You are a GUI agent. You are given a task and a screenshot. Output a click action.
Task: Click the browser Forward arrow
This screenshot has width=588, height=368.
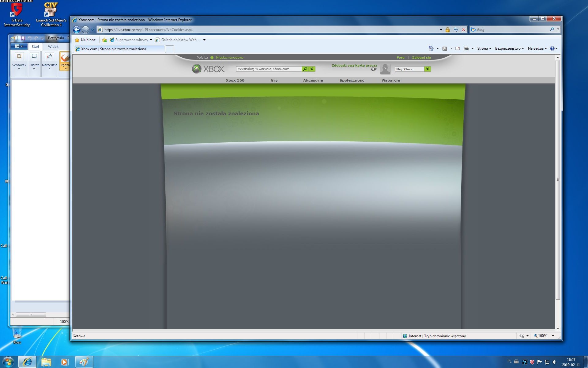point(85,29)
